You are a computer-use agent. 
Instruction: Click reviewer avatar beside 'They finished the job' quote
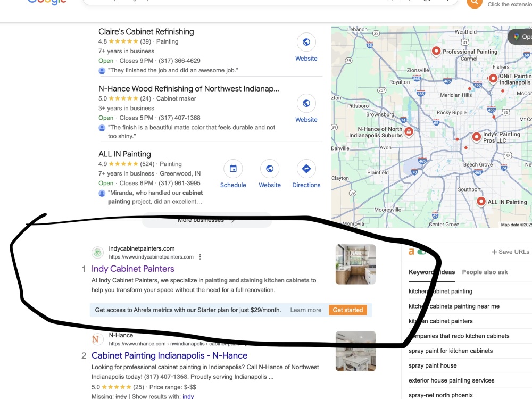(102, 71)
